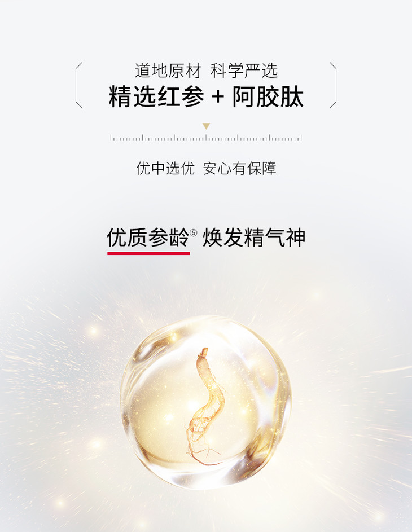The height and width of the screenshot is (532, 412).
Task: Click the heading 阿胶肽
Action: (268, 97)
